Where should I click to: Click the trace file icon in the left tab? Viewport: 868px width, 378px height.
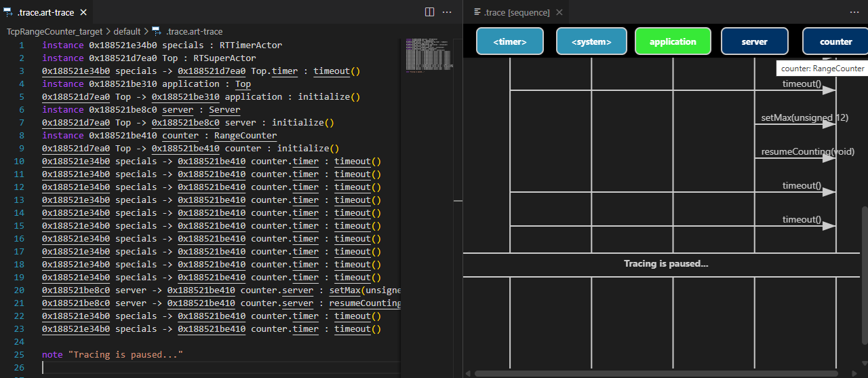8,12
